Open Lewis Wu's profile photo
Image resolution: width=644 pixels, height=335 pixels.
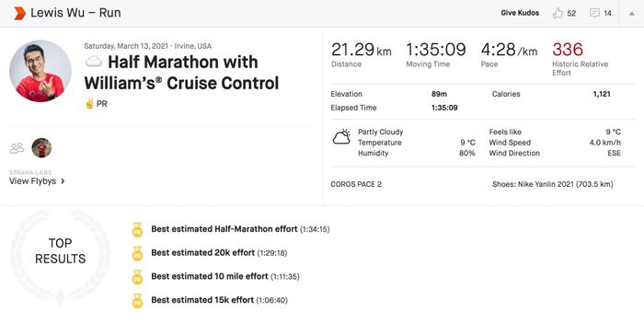point(40,71)
